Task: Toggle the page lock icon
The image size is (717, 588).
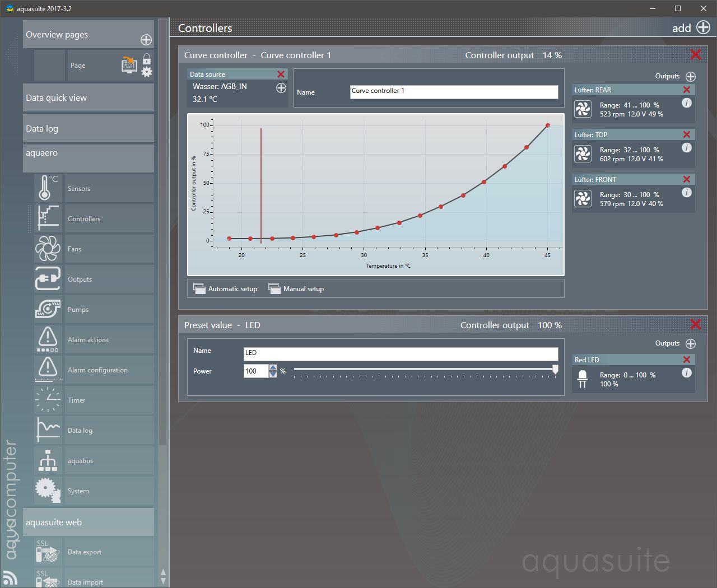Action: (x=147, y=59)
